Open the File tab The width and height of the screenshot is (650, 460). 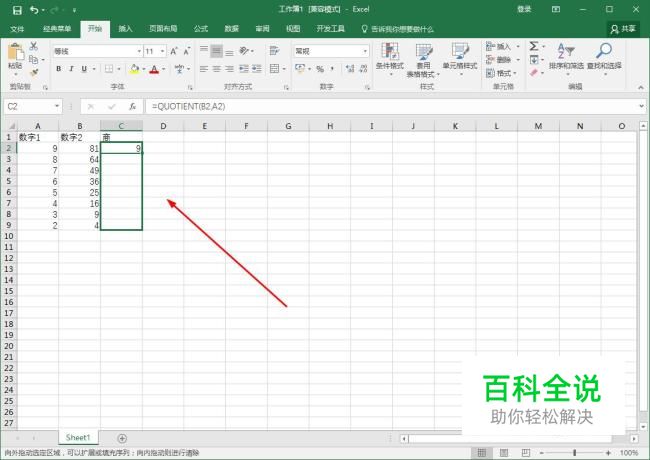point(17,29)
